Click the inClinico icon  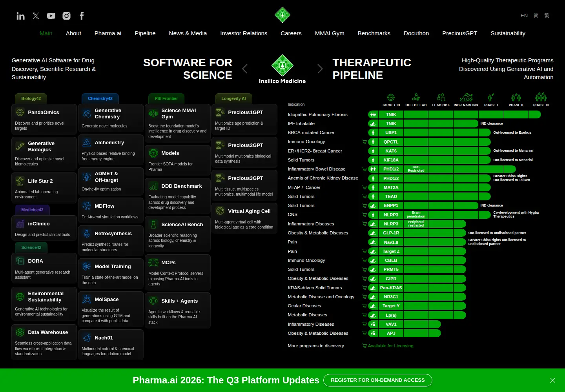[x=20, y=224]
